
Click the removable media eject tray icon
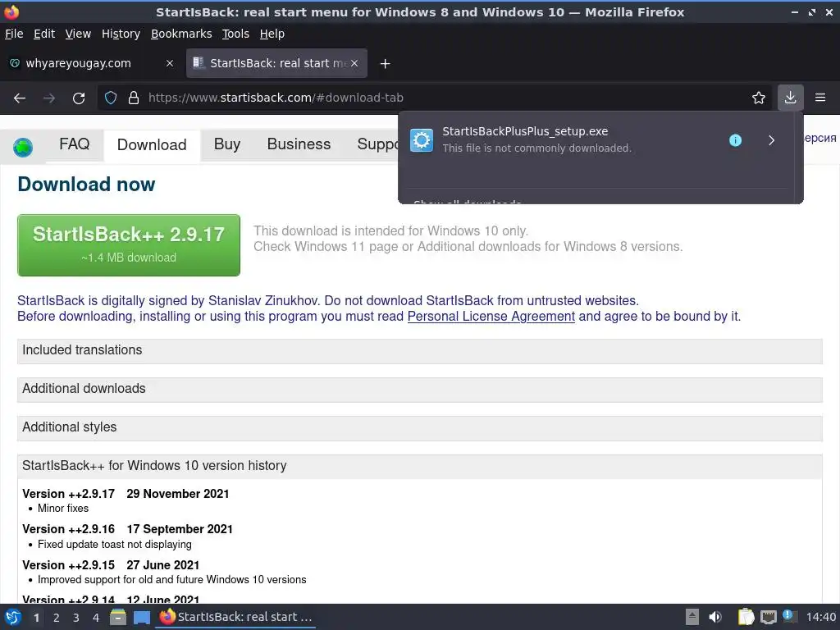coord(692,617)
